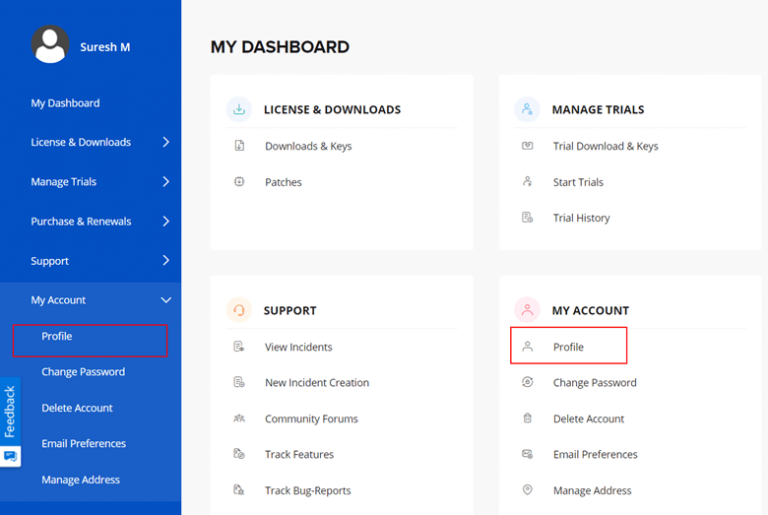The image size is (768, 515).
Task: Open the Feedback side tab
Action: click(x=10, y=422)
